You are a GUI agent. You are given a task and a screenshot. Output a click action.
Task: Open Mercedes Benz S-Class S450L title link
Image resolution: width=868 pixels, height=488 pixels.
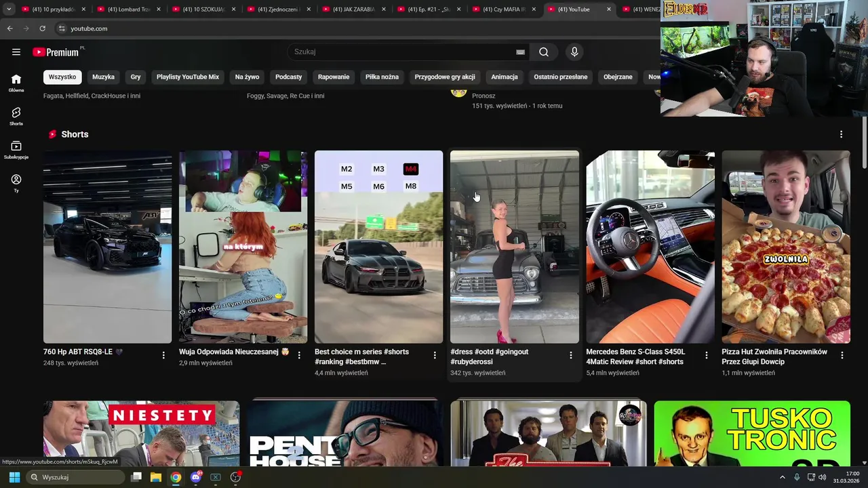(635, 357)
